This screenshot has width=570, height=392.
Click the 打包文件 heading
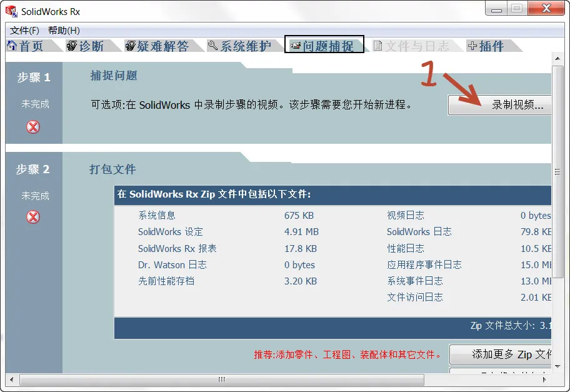[112, 169]
